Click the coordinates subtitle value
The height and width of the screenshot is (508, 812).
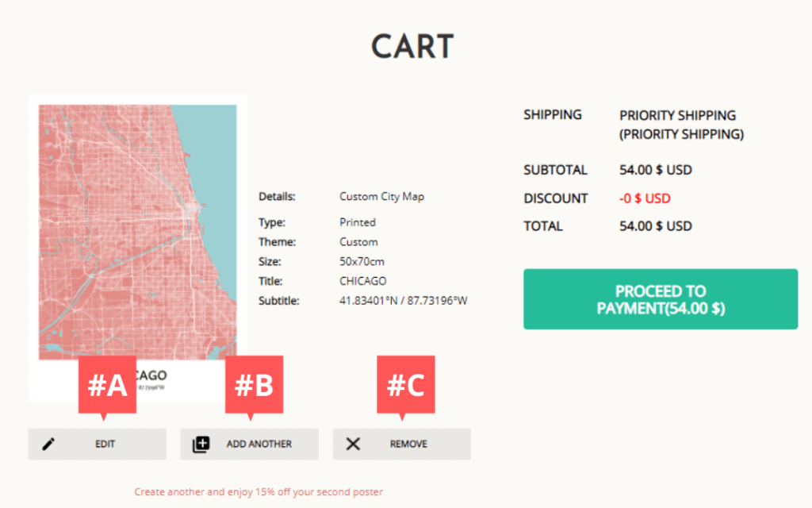[x=404, y=301]
